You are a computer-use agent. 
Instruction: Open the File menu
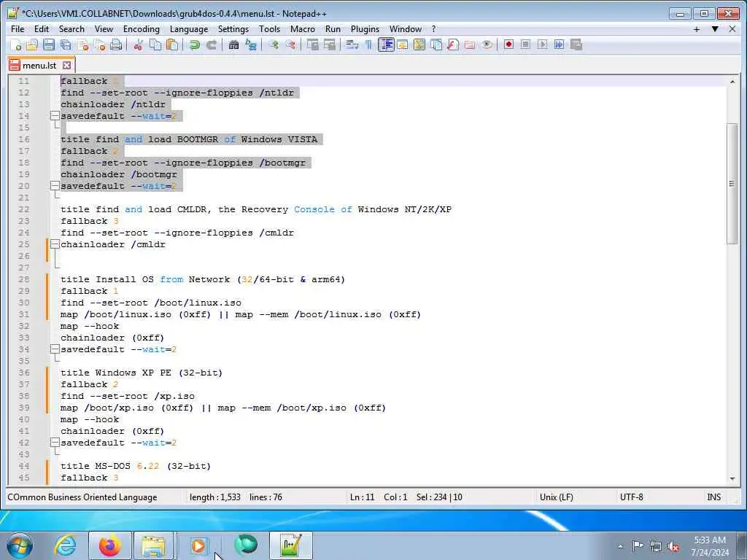coord(18,29)
